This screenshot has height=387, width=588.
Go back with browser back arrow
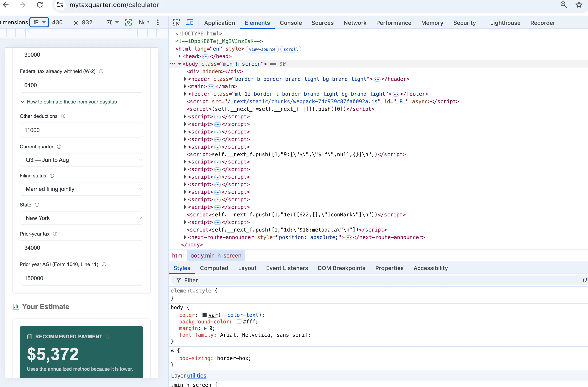pyautogui.click(x=6, y=5)
